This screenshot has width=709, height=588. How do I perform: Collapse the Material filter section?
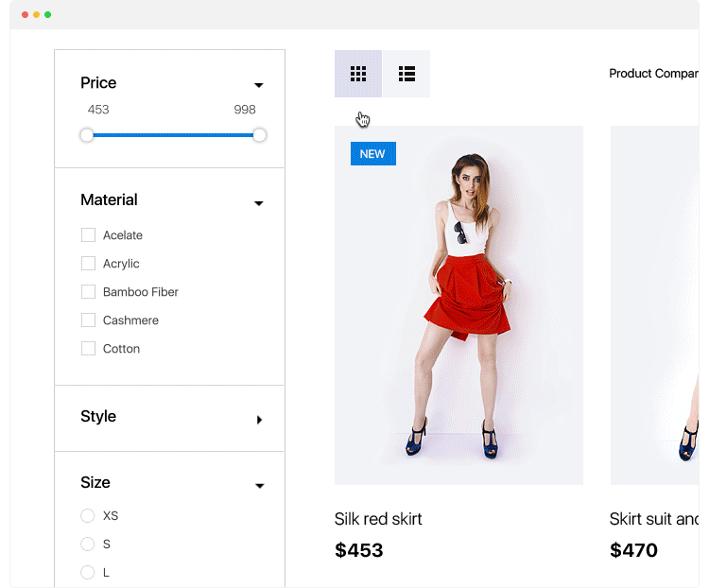coord(259,203)
